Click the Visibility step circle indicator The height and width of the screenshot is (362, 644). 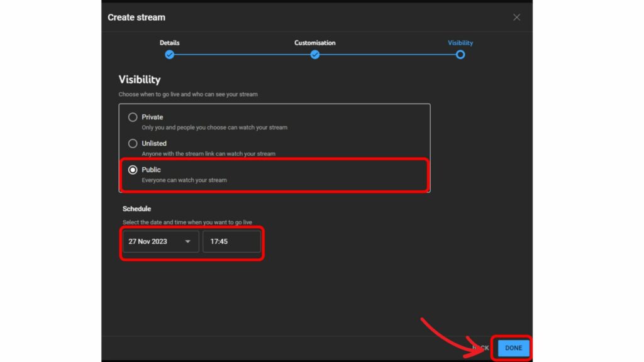460,55
